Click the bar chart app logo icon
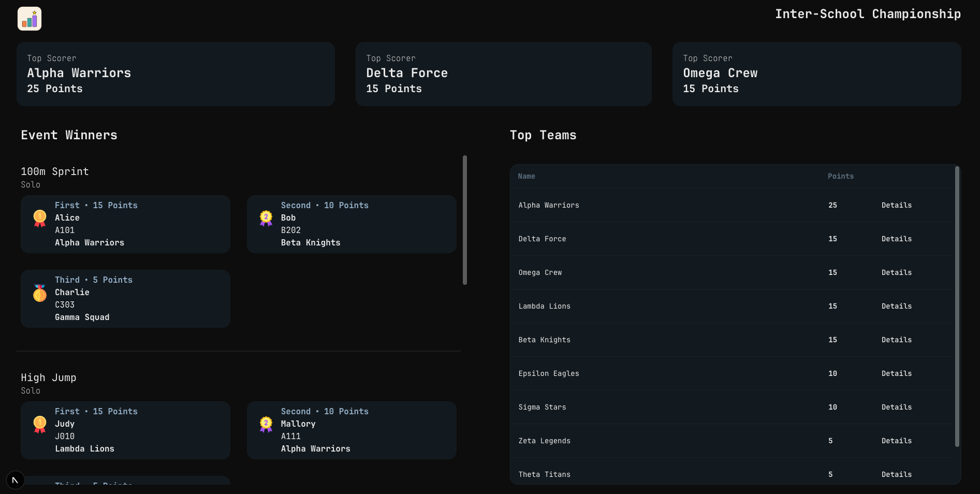 pyautogui.click(x=29, y=19)
